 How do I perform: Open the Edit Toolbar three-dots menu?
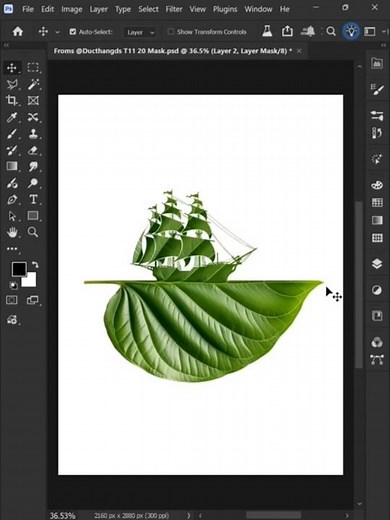tap(12, 249)
